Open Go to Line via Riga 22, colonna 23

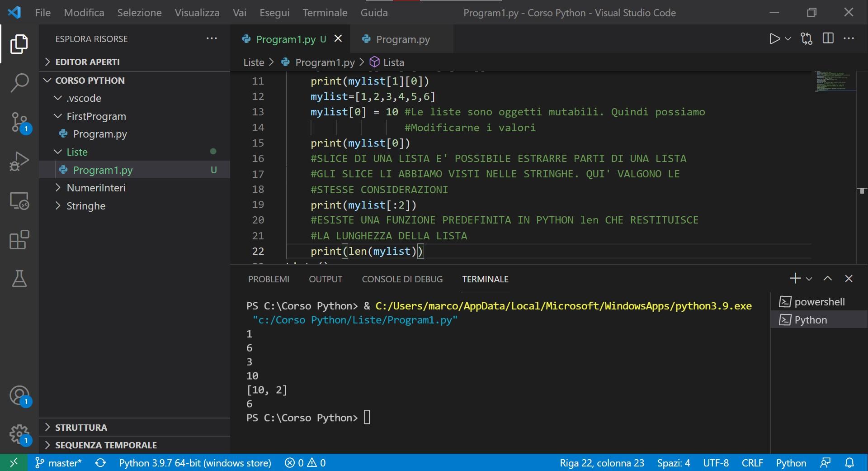tap(602, 463)
